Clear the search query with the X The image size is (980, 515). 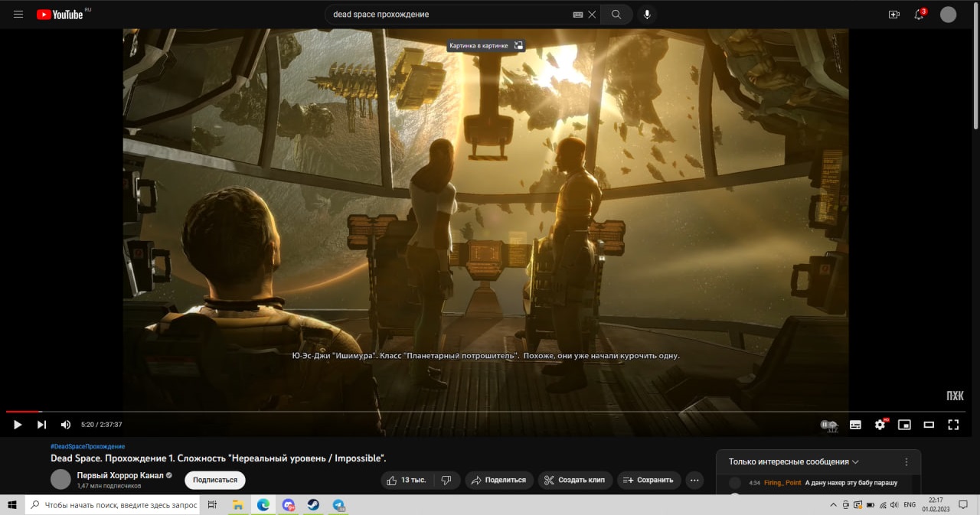click(592, 15)
